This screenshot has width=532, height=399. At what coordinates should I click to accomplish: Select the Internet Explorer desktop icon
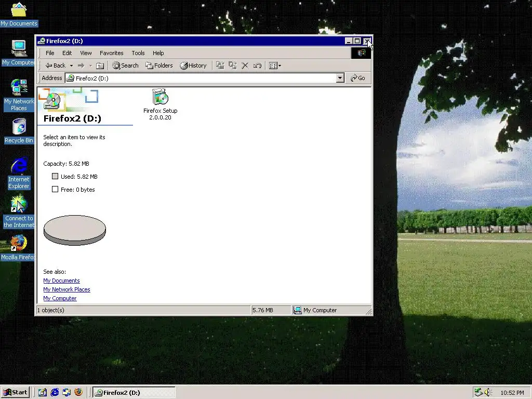pyautogui.click(x=19, y=173)
